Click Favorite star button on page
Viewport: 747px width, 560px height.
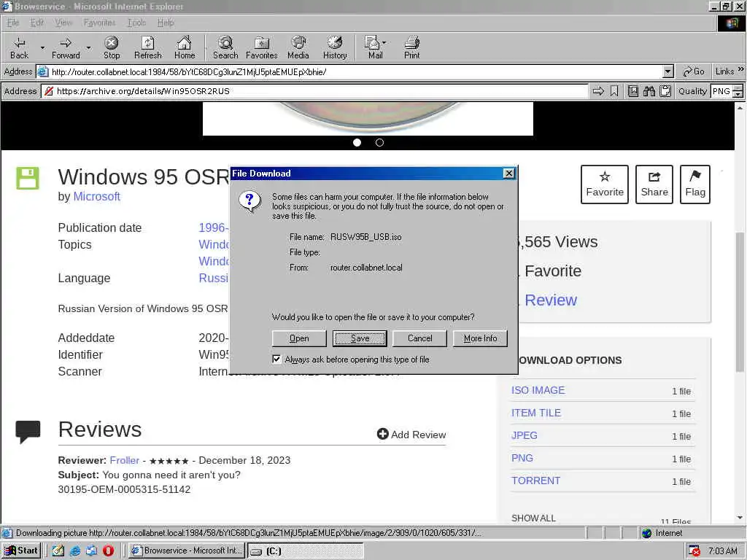pos(605,184)
